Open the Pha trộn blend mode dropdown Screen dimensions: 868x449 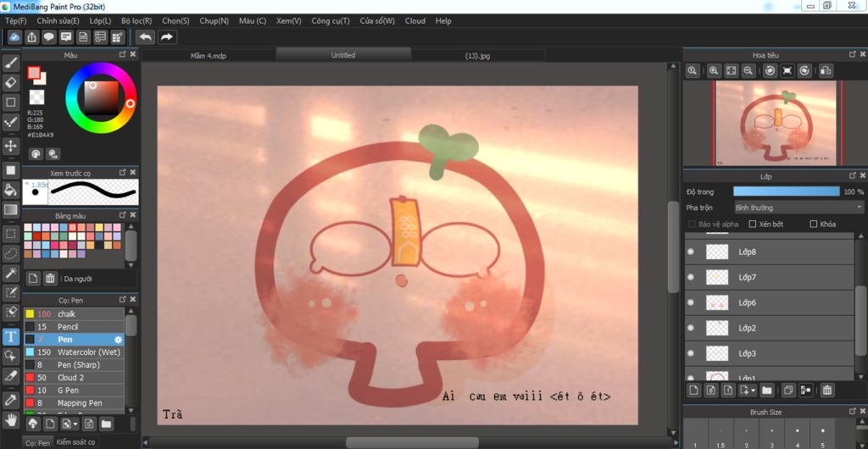click(x=798, y=208)
